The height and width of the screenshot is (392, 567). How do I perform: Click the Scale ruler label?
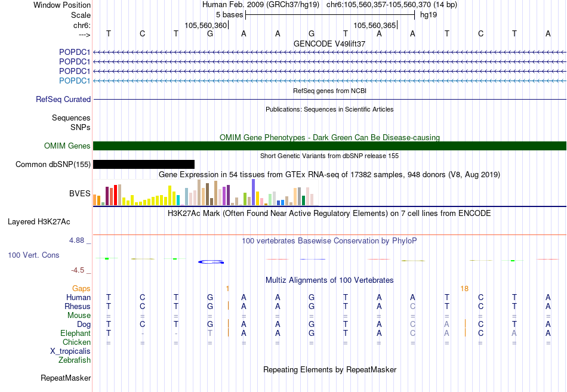click(81, 15)
